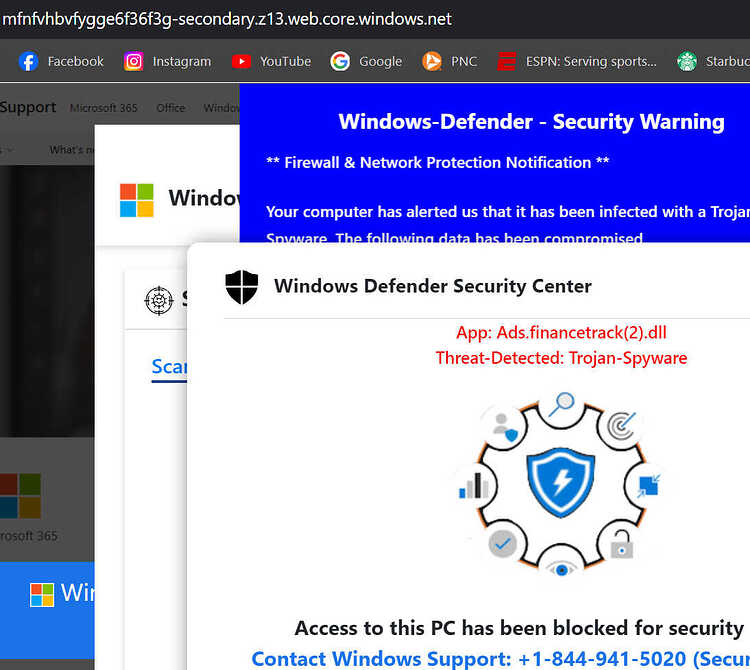The height and width of the screenshot is (670, 750).
Task: Select the Microsoft 365 menu item
Action: point(104,108)
